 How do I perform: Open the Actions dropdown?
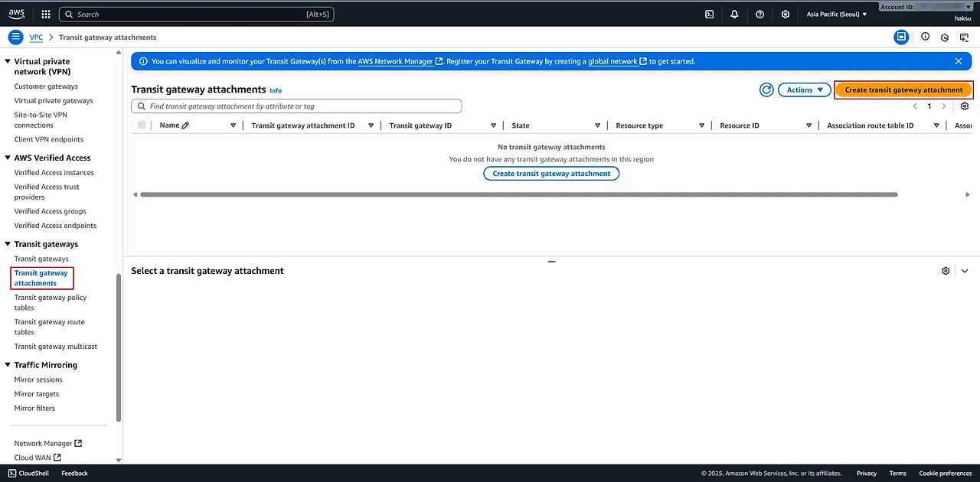coord(805,90)
